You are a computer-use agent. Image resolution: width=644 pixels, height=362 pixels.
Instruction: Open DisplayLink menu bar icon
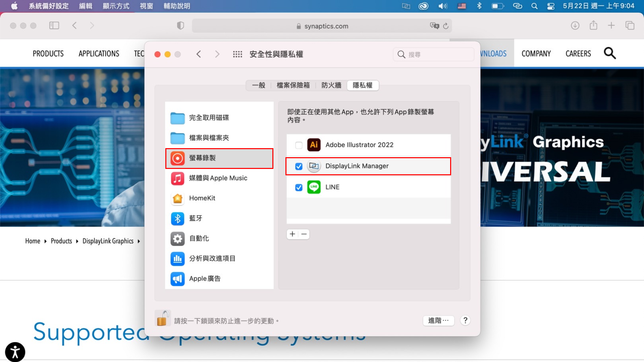(x=406, y=6)
